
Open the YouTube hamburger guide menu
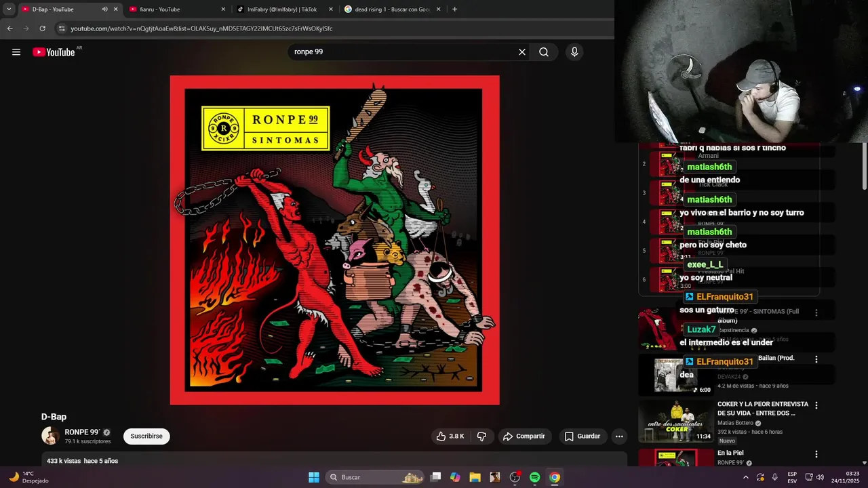coord(16,52)
